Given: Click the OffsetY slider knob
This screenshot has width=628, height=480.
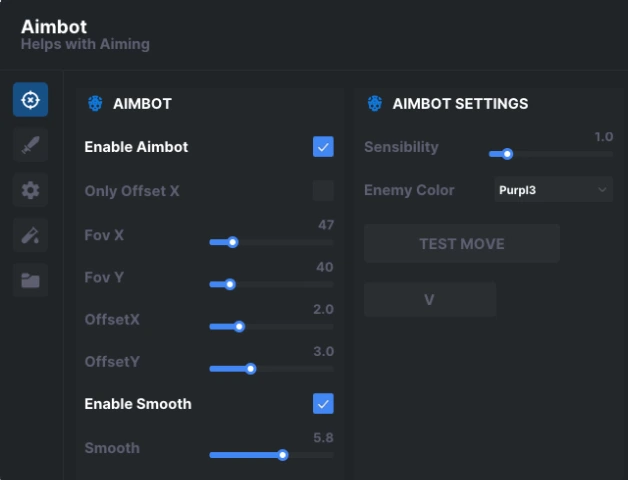Looking at the screenshot, I should (251, 369).
